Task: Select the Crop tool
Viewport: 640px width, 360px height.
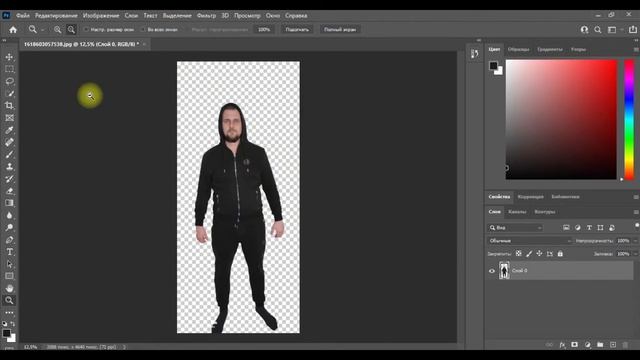Action: (x=9, y=106)
